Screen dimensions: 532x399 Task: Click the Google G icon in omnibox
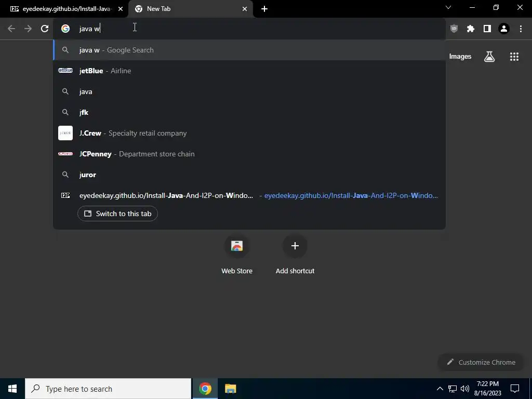[x=65, y=29]
